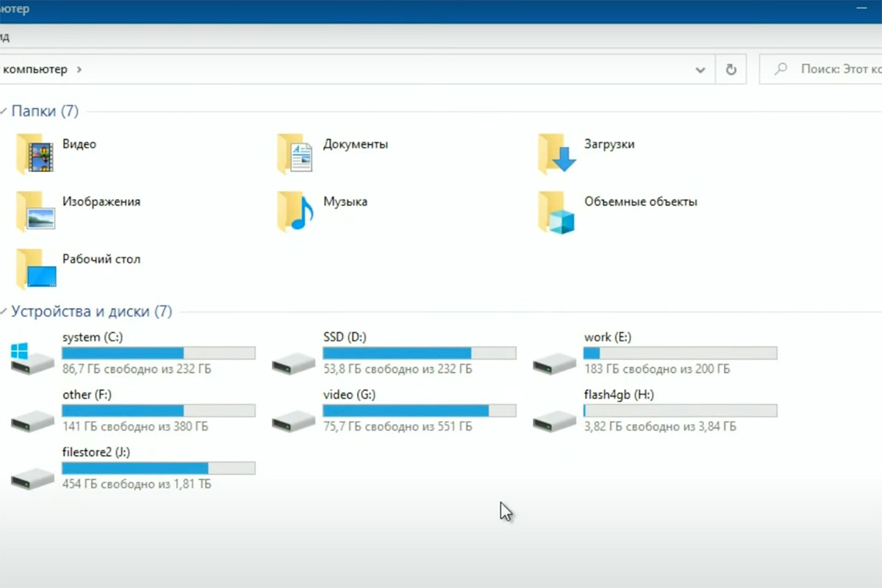Click the other (F:) usage bar

(x=159, y=410)
